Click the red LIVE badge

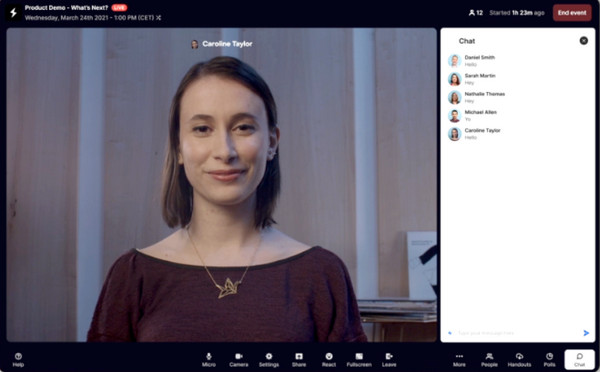point(119,8)
